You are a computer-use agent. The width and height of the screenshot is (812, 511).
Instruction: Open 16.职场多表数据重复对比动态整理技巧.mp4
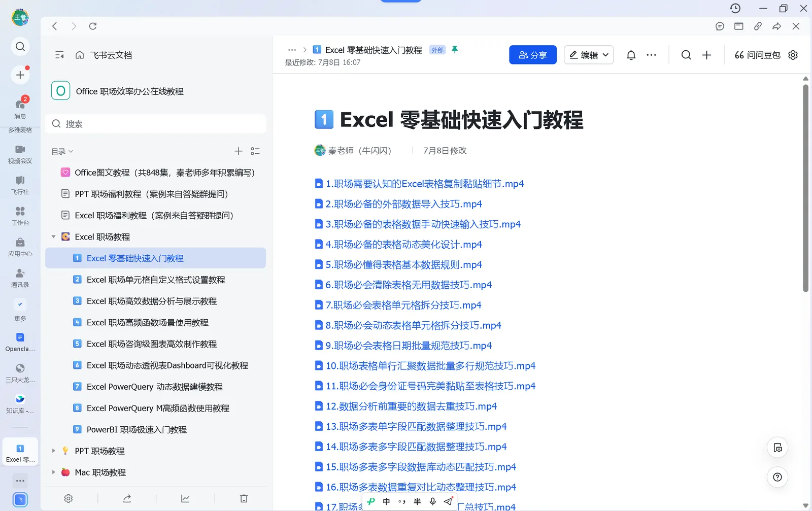click(421, 487)
